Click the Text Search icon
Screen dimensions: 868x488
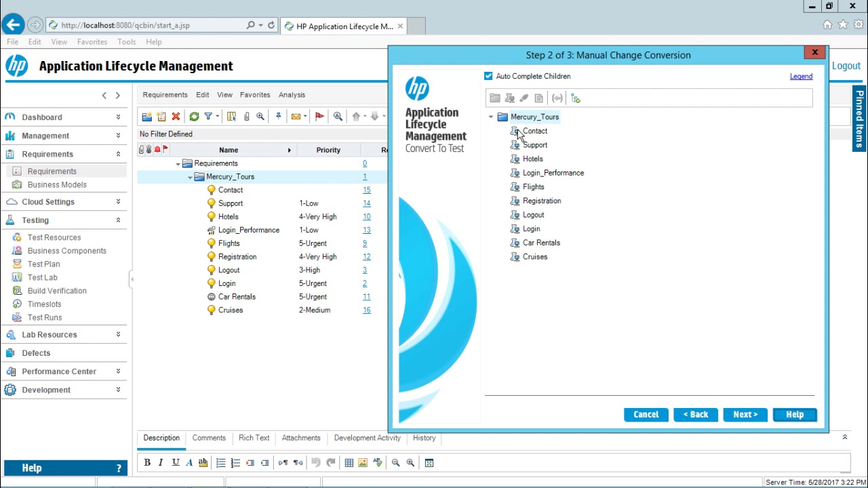coord(338,117)
